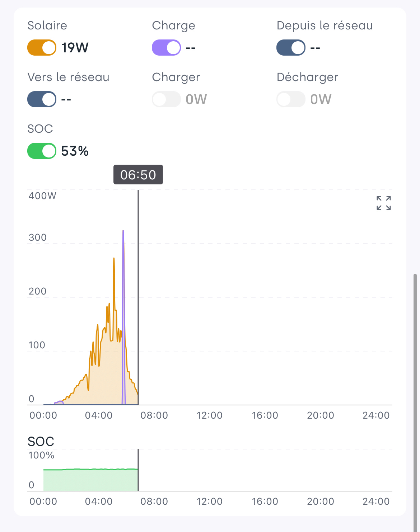Hide the green SOC series toggle
The image size is (420, 532).
42,151
